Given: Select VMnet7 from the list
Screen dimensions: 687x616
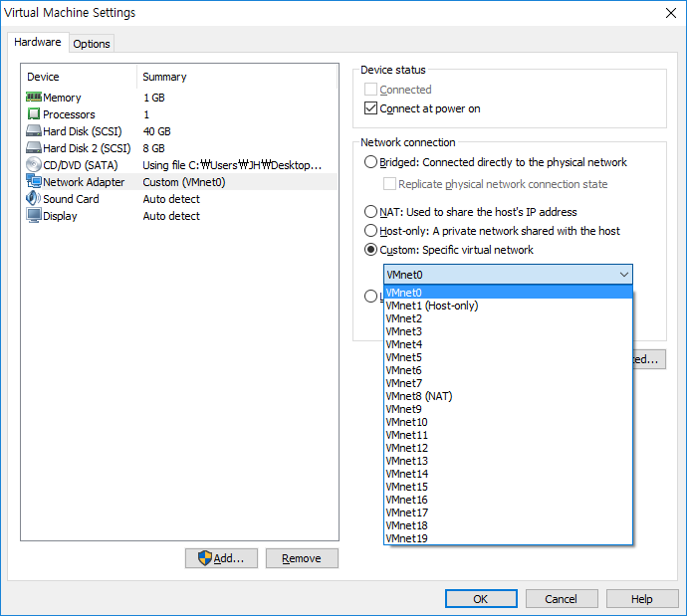Looking at the screenshot, I should [x=508, y=383].
